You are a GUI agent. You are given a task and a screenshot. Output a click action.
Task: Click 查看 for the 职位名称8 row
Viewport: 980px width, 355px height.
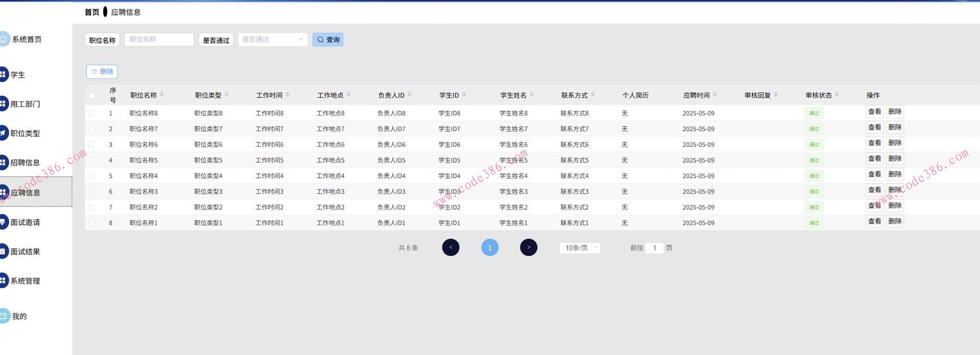tap(874, 112)
